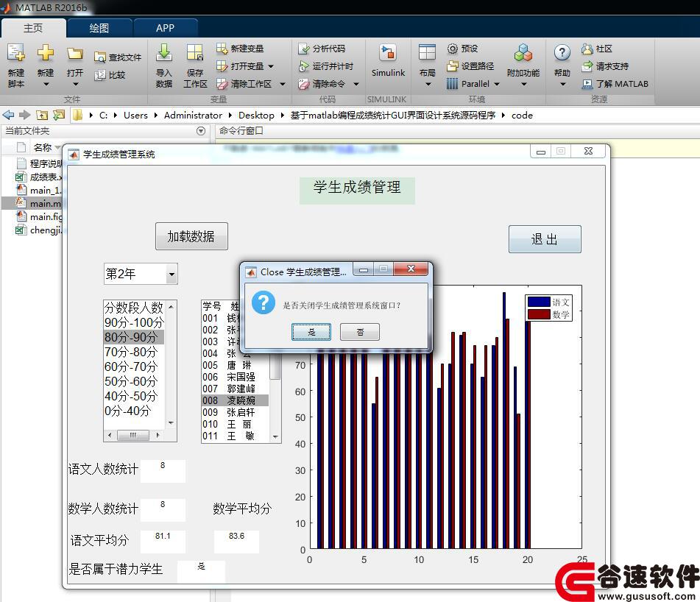
Task: Open Preferences (预设) gear icon
Action: [x=452, y=48]
